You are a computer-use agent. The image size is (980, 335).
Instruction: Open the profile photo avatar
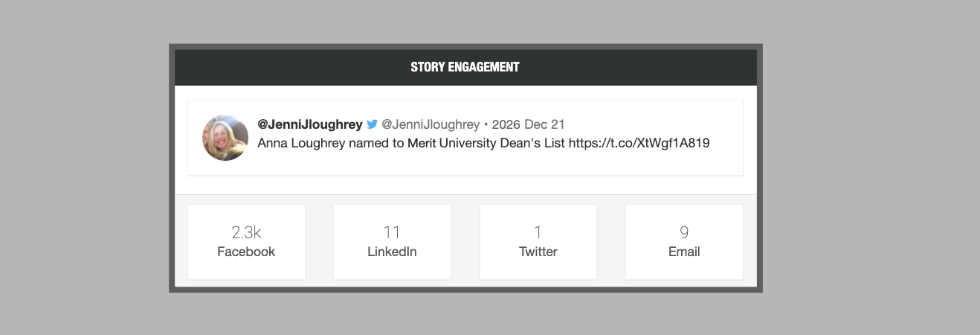[x=225, y=138]
